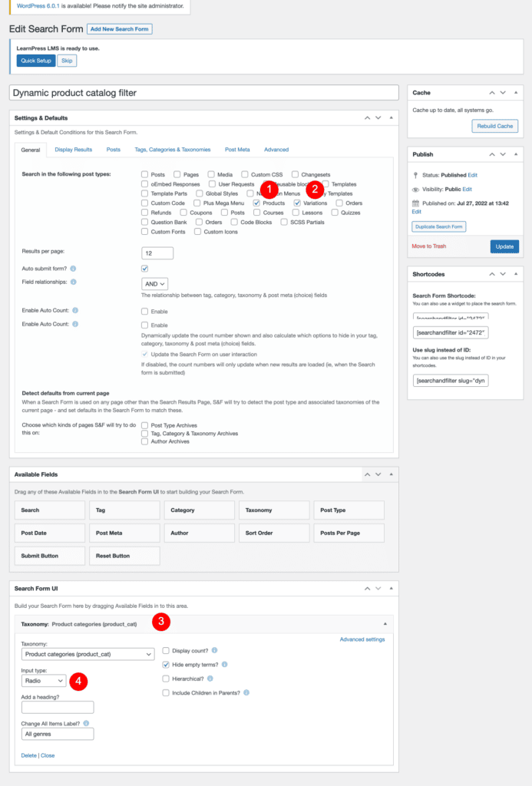
Task: Click help icon beside Change All Items Label
Action: pos(85,722)
